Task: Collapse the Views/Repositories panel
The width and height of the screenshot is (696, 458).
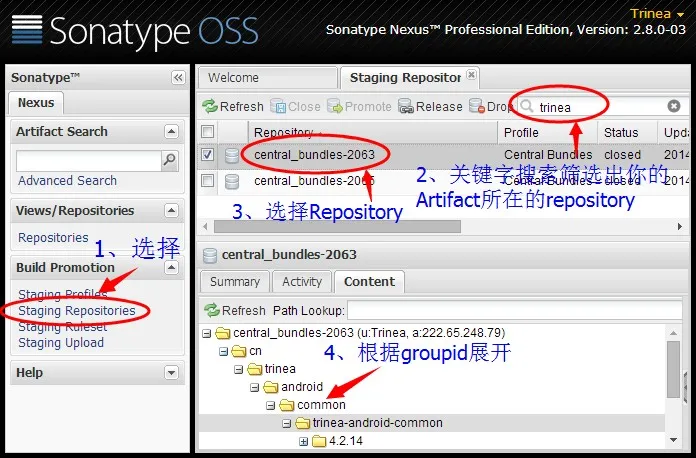Action: [x=171, y=210]
